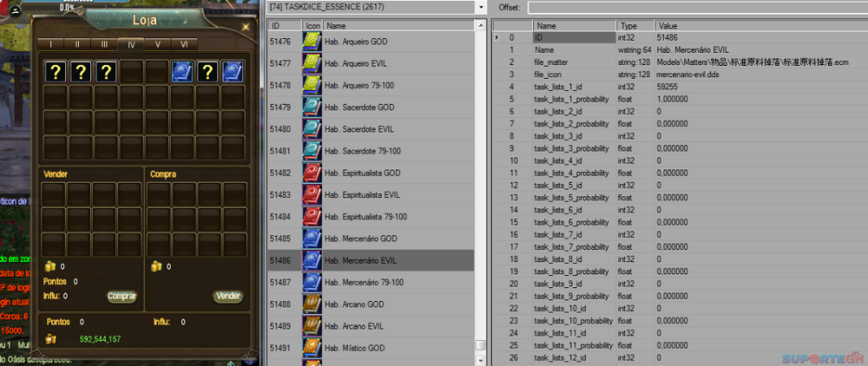Click the item list scrollbar down arrow
The width and height of the screenshot is (868, 366).
click(481, 360)
